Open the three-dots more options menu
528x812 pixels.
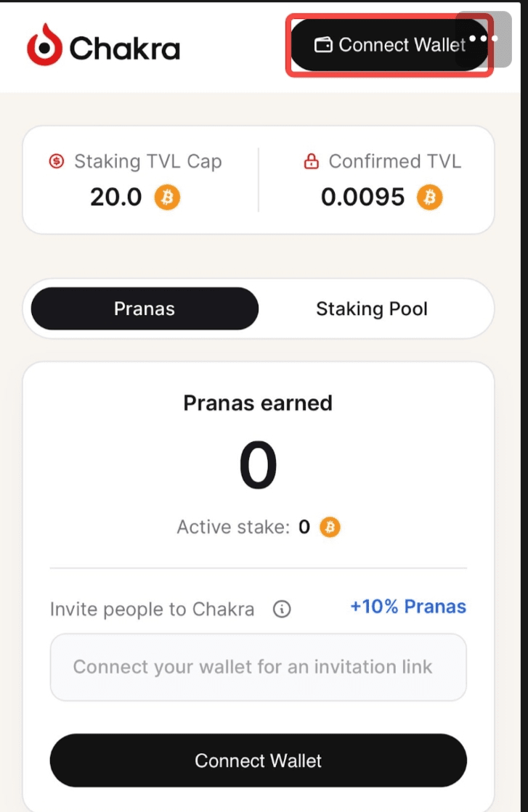click(483, 38)
